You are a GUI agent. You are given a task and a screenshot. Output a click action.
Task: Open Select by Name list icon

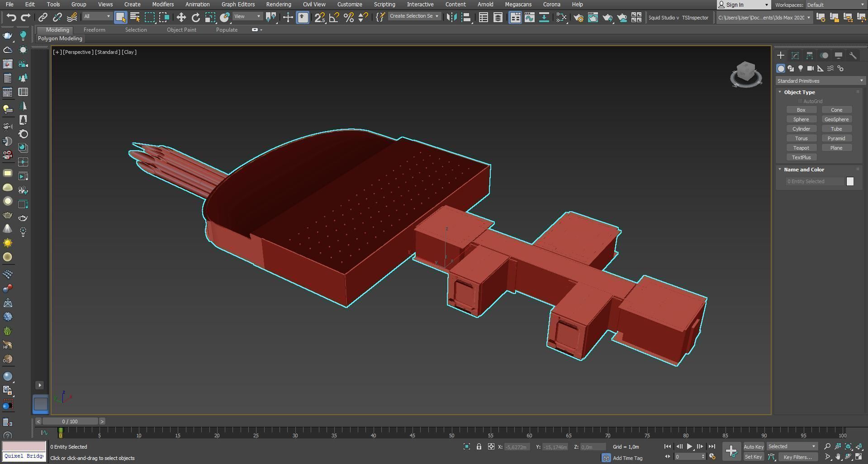coord(135,17)
